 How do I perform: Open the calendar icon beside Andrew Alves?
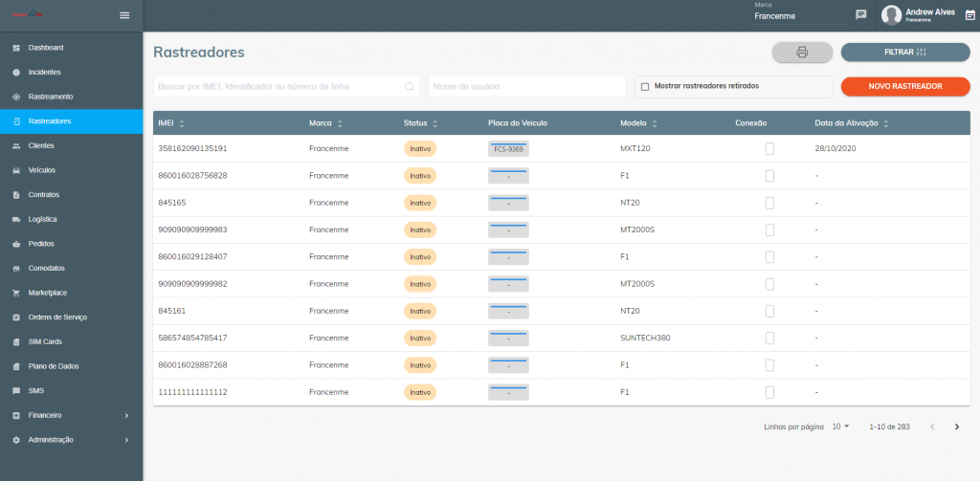coord(969,15)
